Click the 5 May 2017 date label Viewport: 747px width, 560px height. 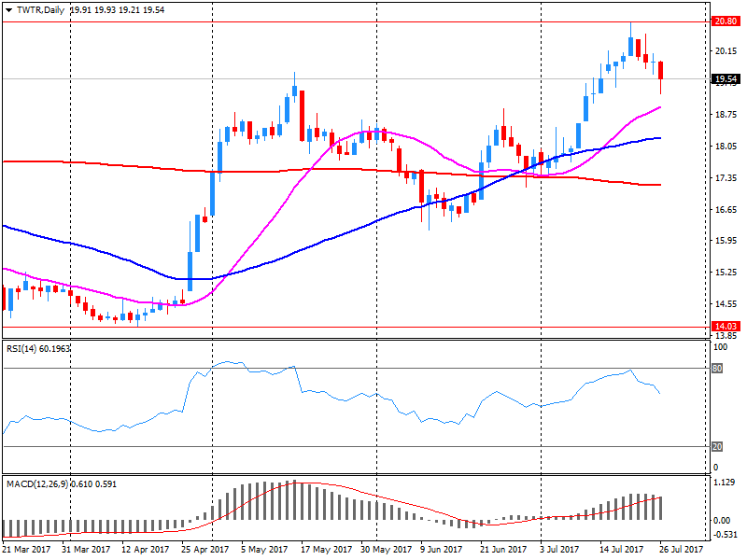[x=264, y=550]
